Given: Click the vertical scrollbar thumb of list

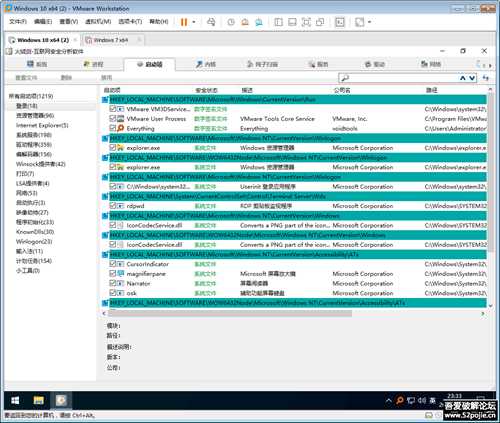Looking at the screenshot, I should 490,173.
